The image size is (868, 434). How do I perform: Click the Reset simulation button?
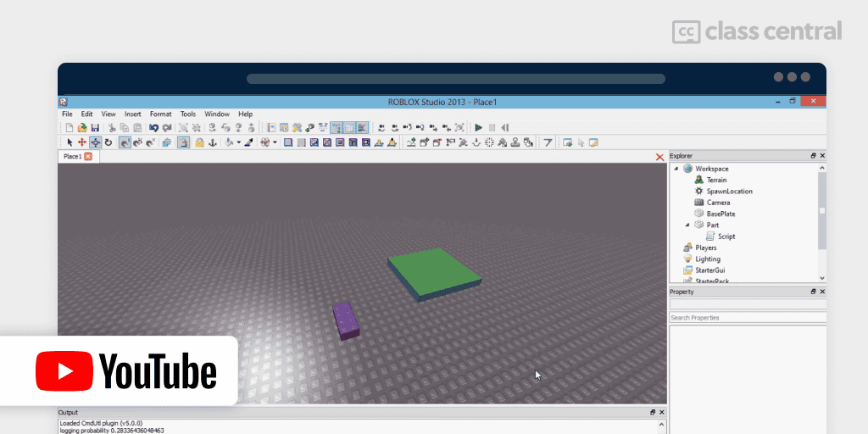(505, 128)
